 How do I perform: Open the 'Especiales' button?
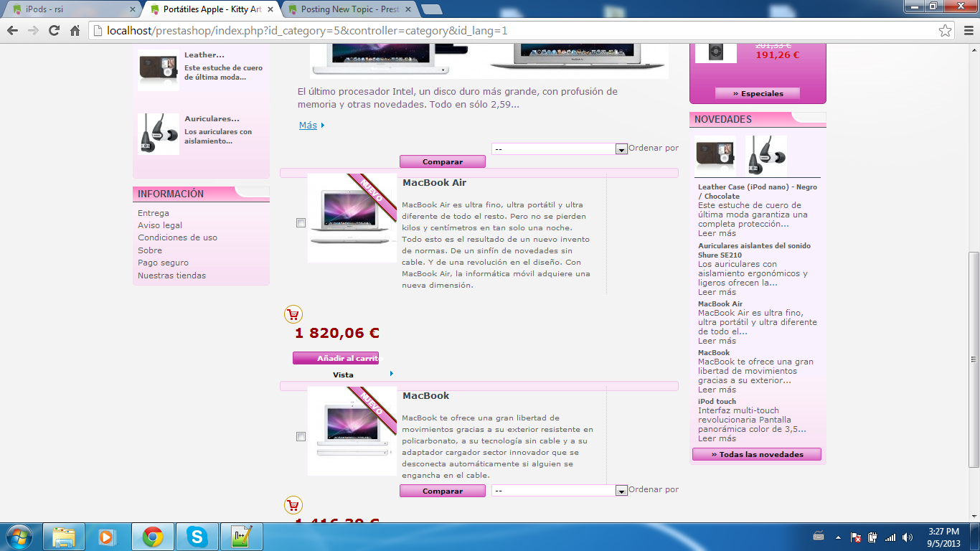[x=758, y=93]
